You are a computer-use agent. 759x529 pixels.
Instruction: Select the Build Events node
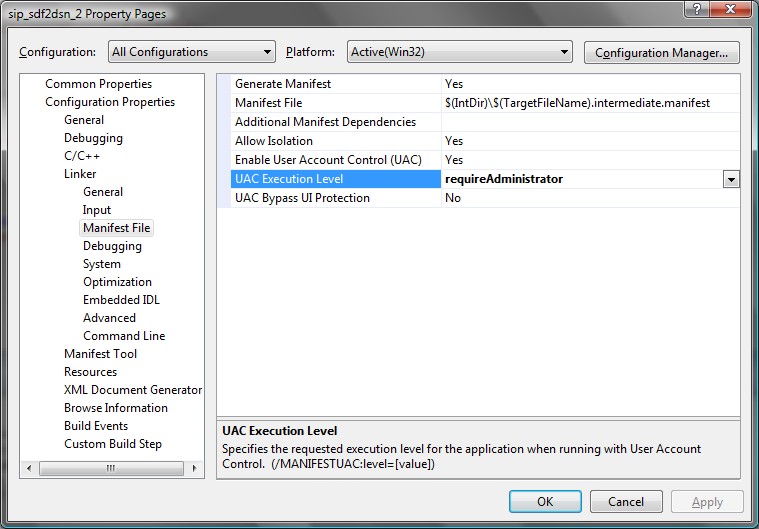pyautogui.click(x=96, y=425)
